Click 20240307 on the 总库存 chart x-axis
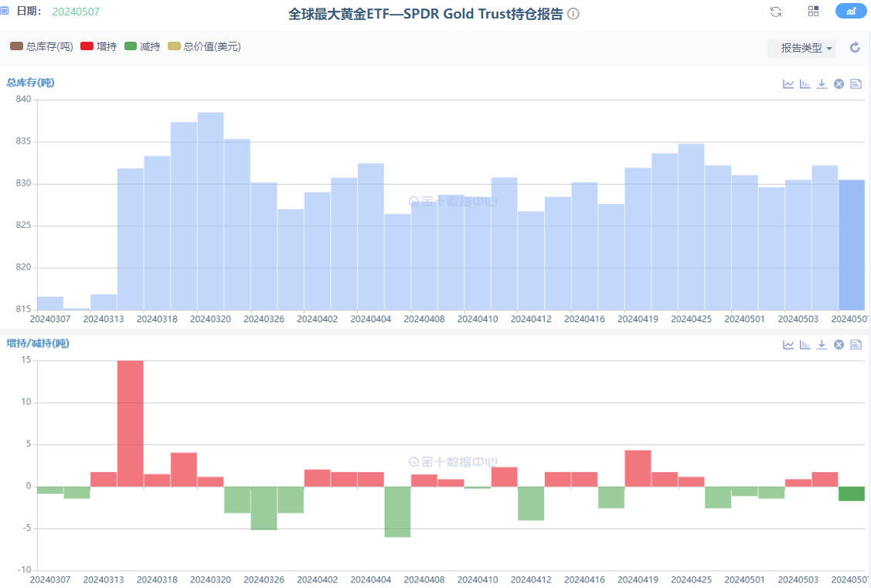Image resolution: width=871 pixels, height=588 pixels. [50, 319]
